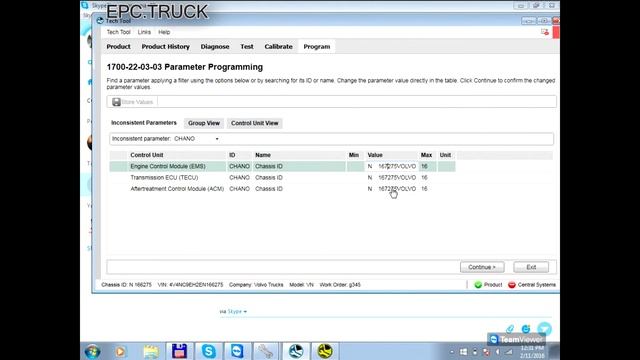Click the Exit button
640x360 pixels.
(531, 267)
